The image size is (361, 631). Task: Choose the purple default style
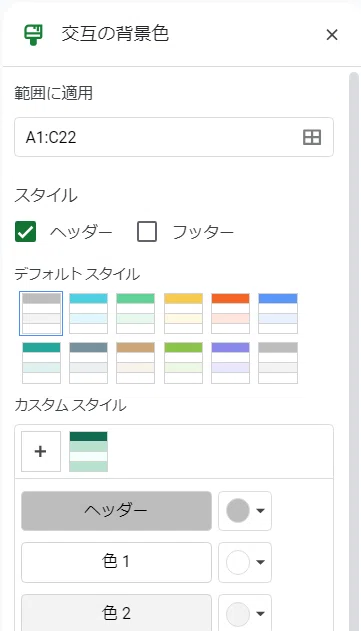click(x=230, y=363)
